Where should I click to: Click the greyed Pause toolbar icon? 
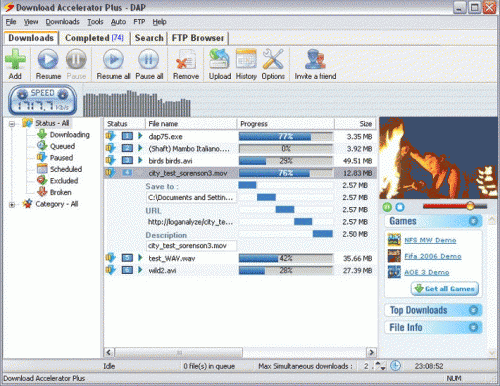pyautogui.click(x=76, y=59)
